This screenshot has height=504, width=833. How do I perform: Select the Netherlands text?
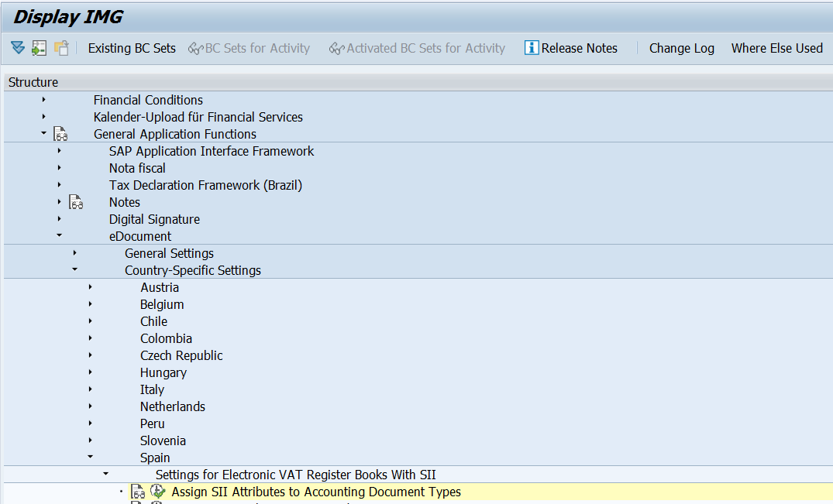point(173,406)
